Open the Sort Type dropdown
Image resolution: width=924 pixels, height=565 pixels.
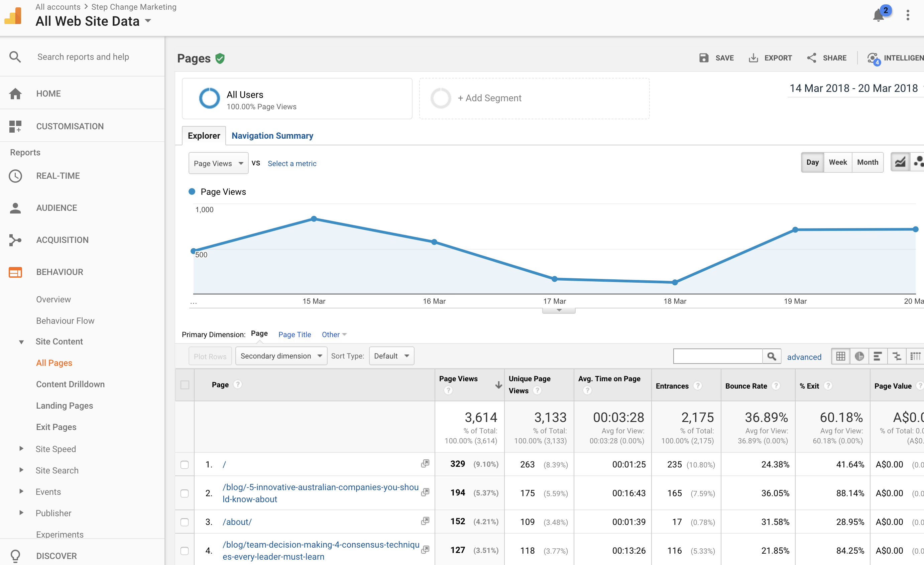(391, 356)
